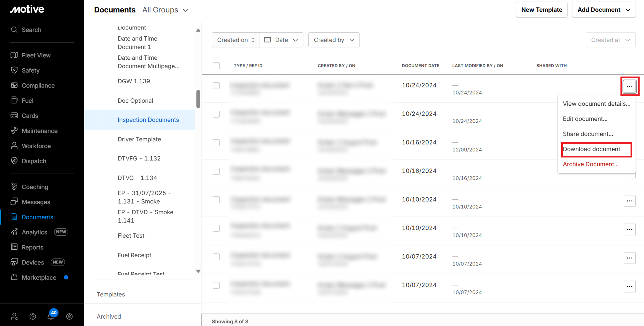This screenshot has height=326, width=644.
Task: Open Fuel via its pump icon
Action: [x=14, y=100]
